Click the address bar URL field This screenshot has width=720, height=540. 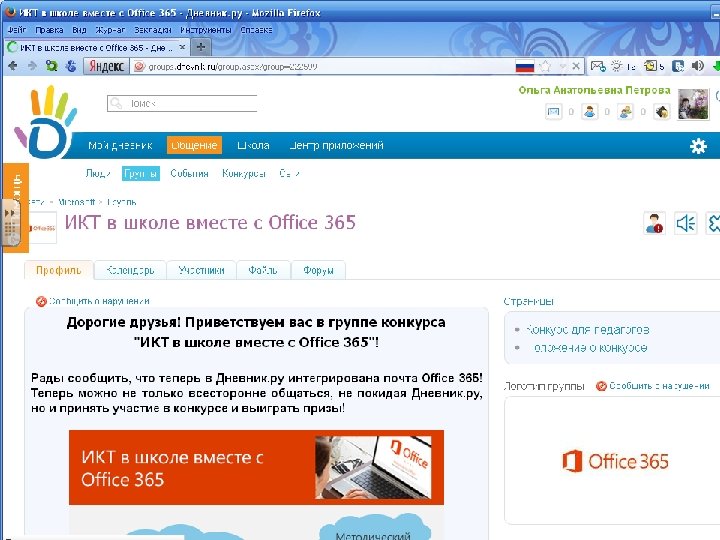tap(321, 67)
